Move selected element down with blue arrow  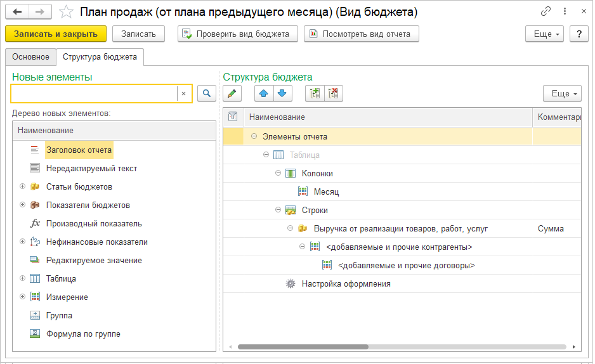pos(282,94)
